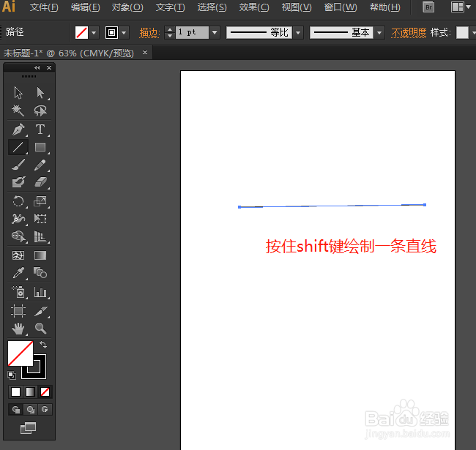Open fill color dropdown in control bar
The height and width of the screenshot is (450, 476).
[x=94, y=32]
